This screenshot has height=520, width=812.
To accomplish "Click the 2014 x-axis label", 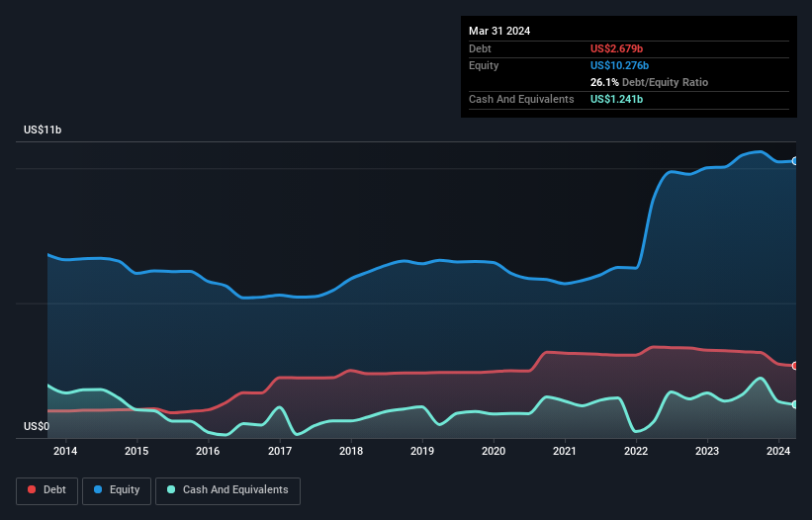I will pos(65,451).
